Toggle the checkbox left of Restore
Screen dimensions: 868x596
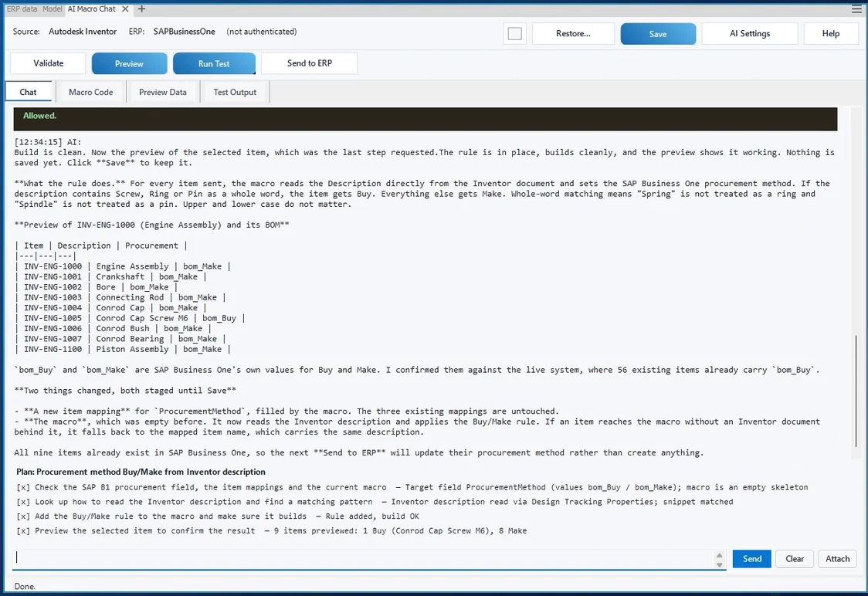515,34
